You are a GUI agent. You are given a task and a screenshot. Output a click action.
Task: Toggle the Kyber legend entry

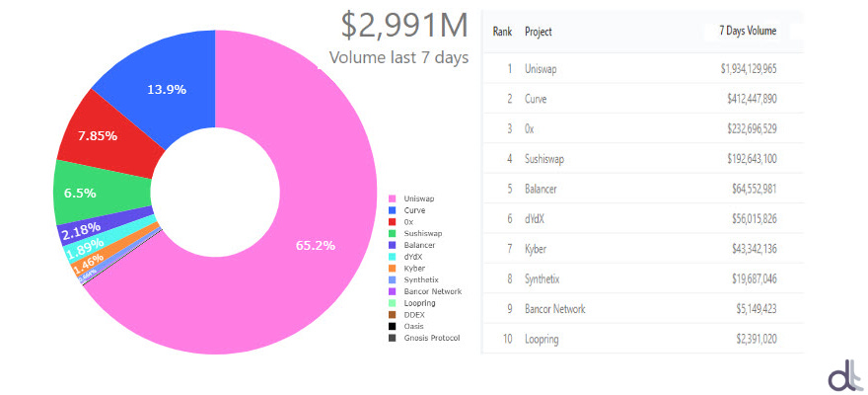pos(408,269)
